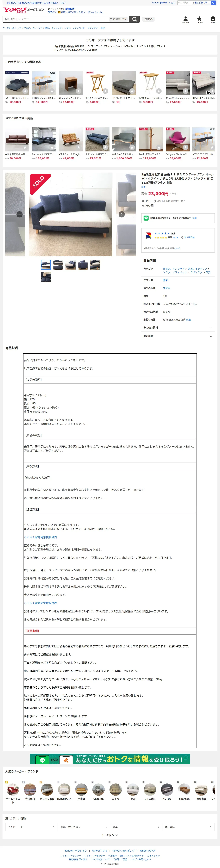Click the magnifier search button
220x868 pixels.
pos(135,19)
